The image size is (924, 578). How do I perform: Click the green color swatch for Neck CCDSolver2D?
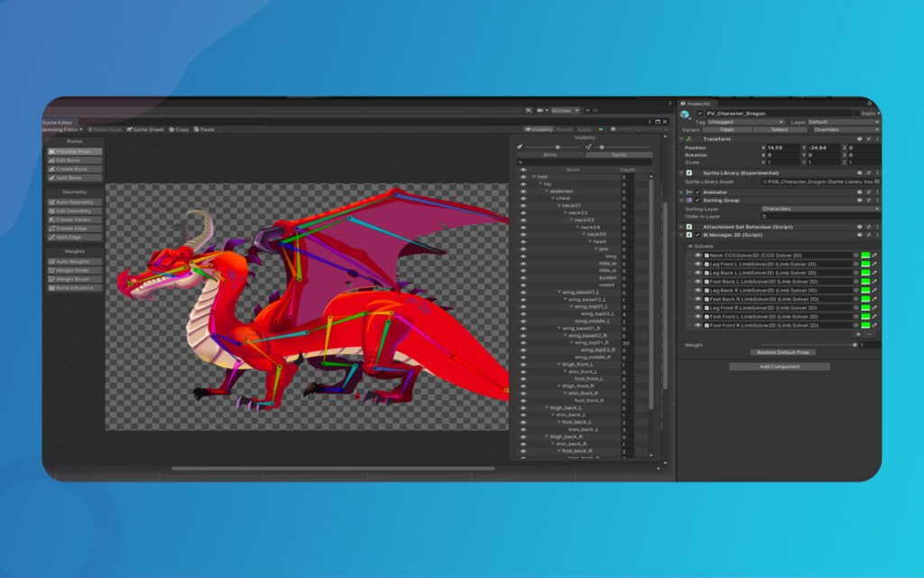[865, 255]
